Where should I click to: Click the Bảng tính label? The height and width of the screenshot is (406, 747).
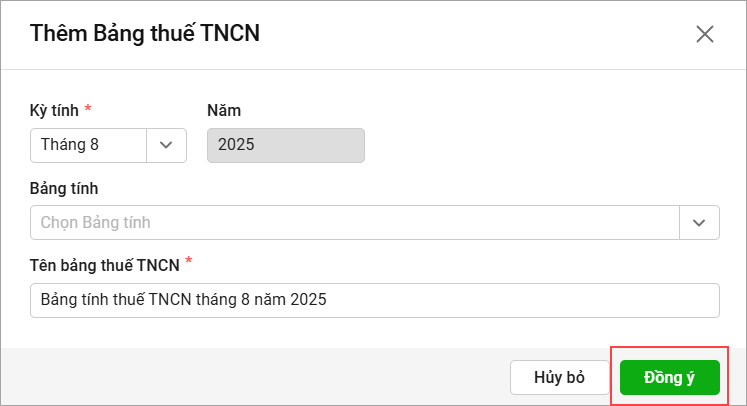click(64, 188)
